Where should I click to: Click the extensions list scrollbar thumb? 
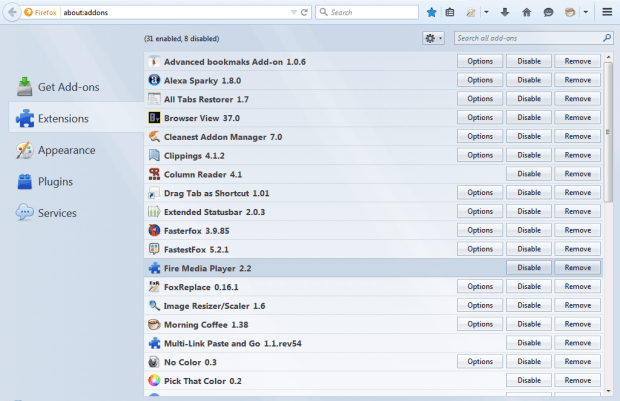click(x=608, y=131)
